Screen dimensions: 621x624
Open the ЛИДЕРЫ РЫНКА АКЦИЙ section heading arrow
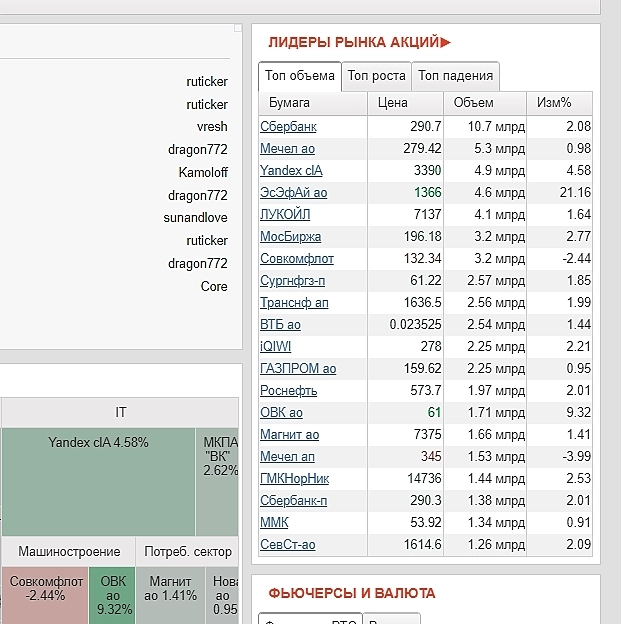click(446, 42)
